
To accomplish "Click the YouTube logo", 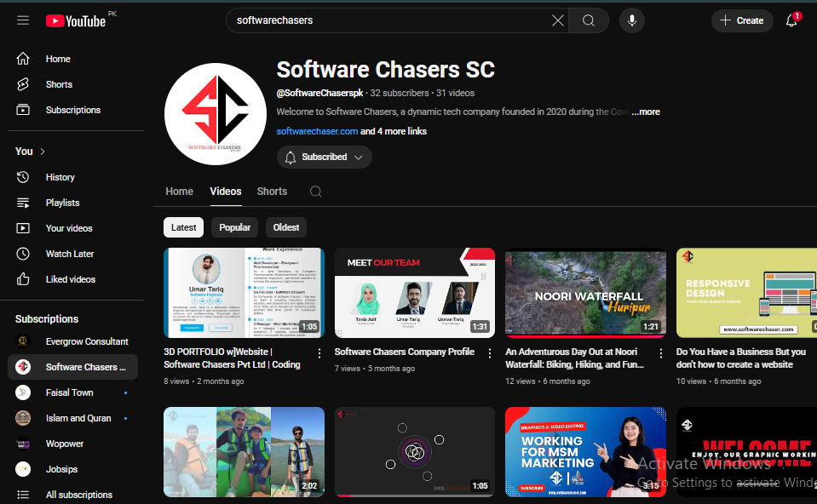I will (x=77, y=20).
